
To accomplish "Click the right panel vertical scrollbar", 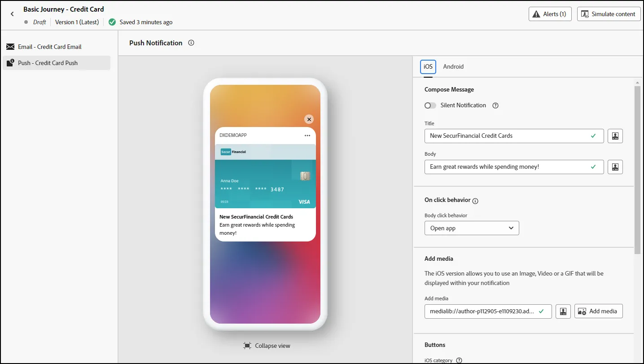I will click(637, 171).
